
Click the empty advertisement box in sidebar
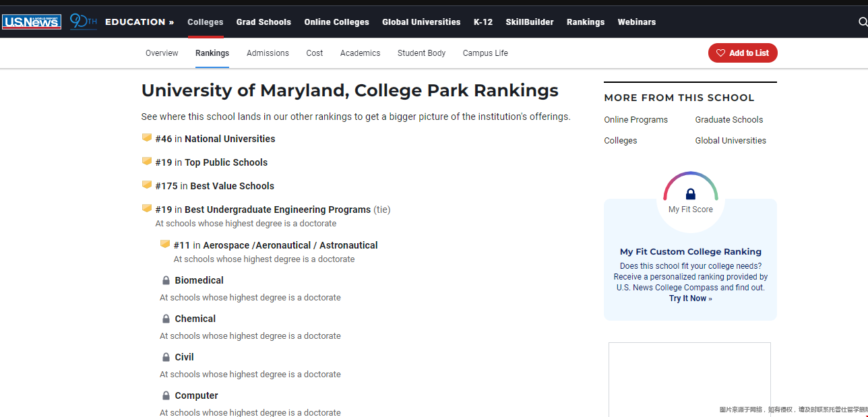point(689,379)
